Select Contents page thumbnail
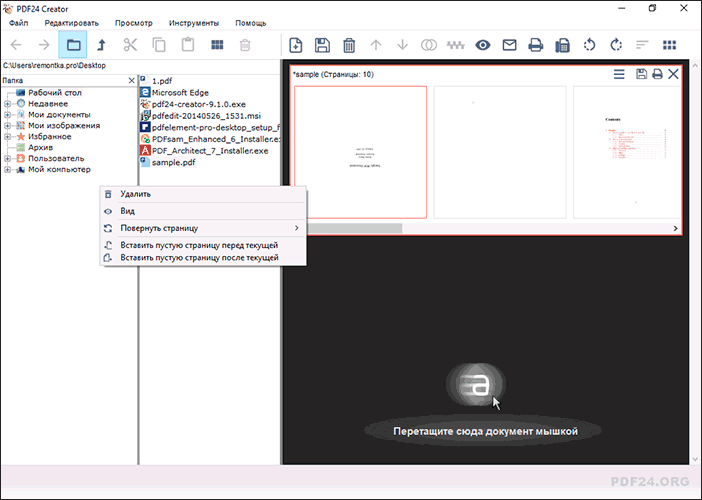702x500 pixels. 627,152
